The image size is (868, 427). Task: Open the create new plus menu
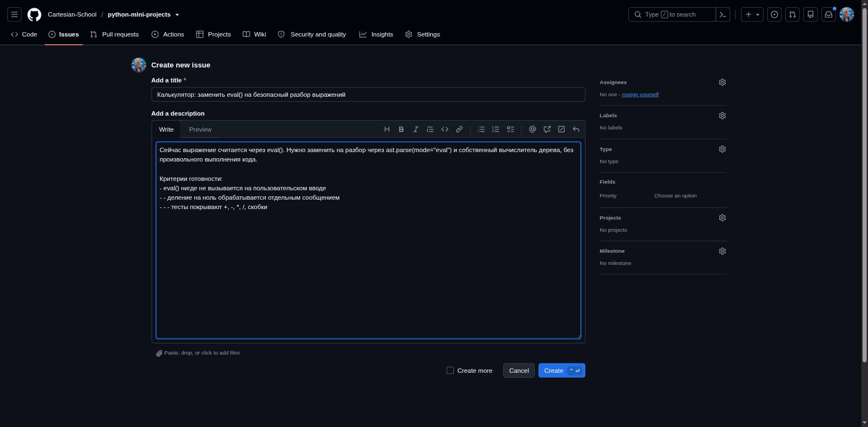[748, 14]
